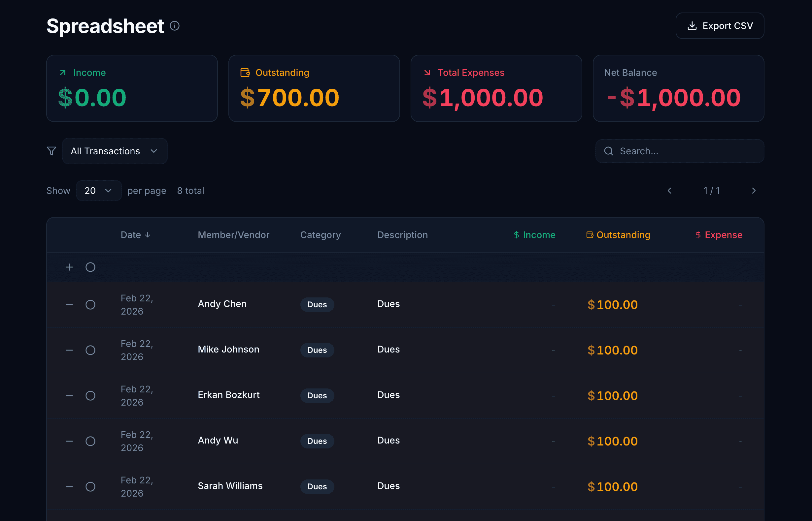Open the All Transactions filter dropdown
Viewport: 812px width, 521px height.
pyautogui.click(x=115, y=151)
